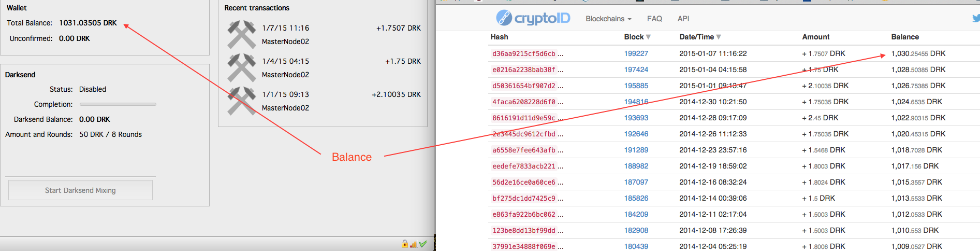Click the Amount column header
The image size is (980, 251).
[x=816, y=37]
